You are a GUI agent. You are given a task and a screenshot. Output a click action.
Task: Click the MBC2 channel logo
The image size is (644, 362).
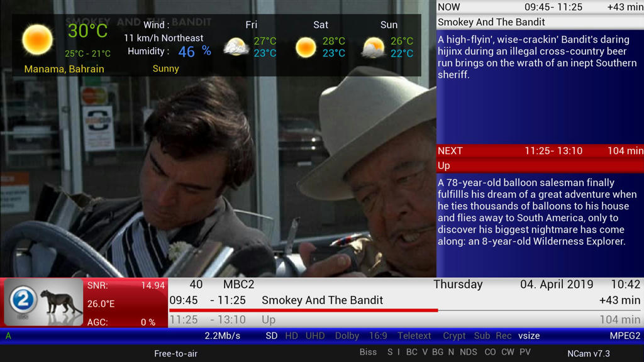[43, 302]
